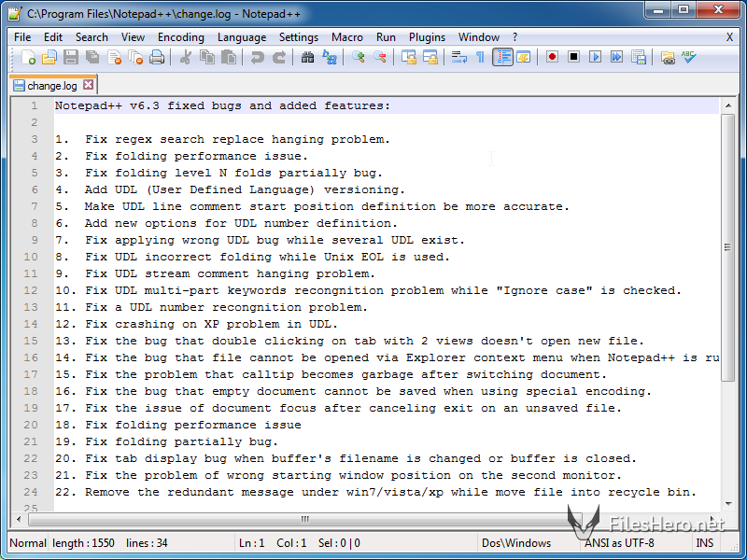The height and width of the screenshot is (560, 747).
Task: Run macro multiple times with double-arrow icon
Action: coord(616,58)
